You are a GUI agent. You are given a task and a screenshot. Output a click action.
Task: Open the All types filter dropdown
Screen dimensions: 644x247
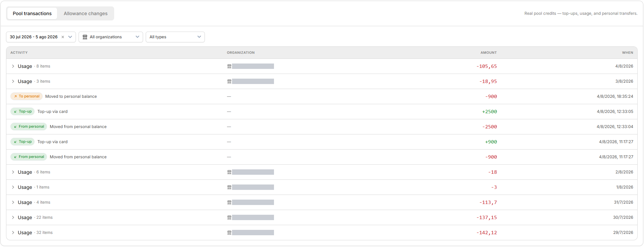pos(175,37)
